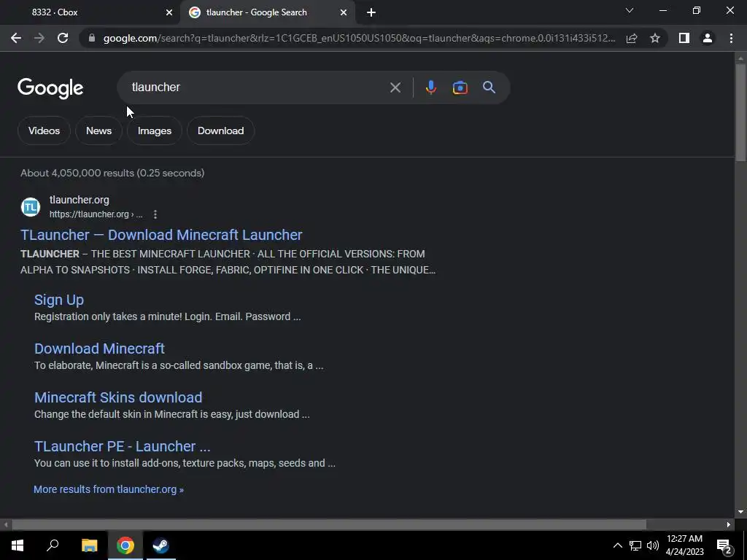Click the https://tlauncher.org breadcrumb URL

pyautogui.click(x=96, y=214)
